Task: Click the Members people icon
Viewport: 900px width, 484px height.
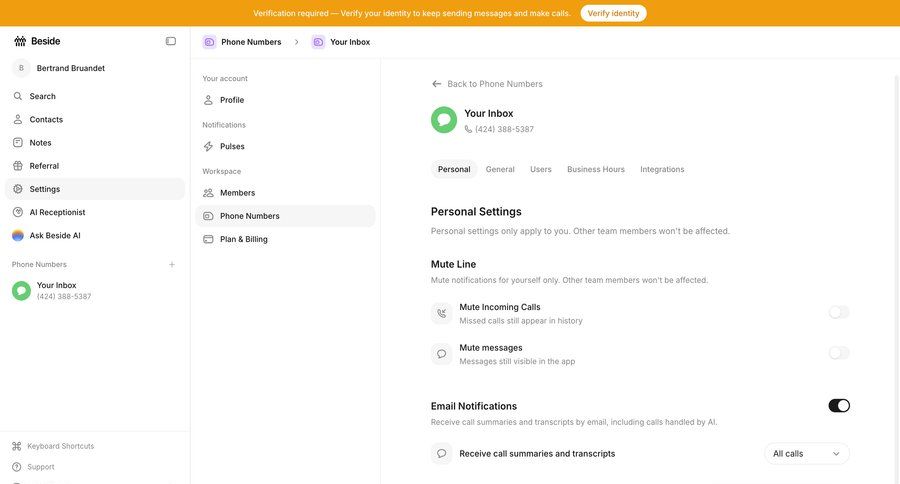Action: pos(208,193)
